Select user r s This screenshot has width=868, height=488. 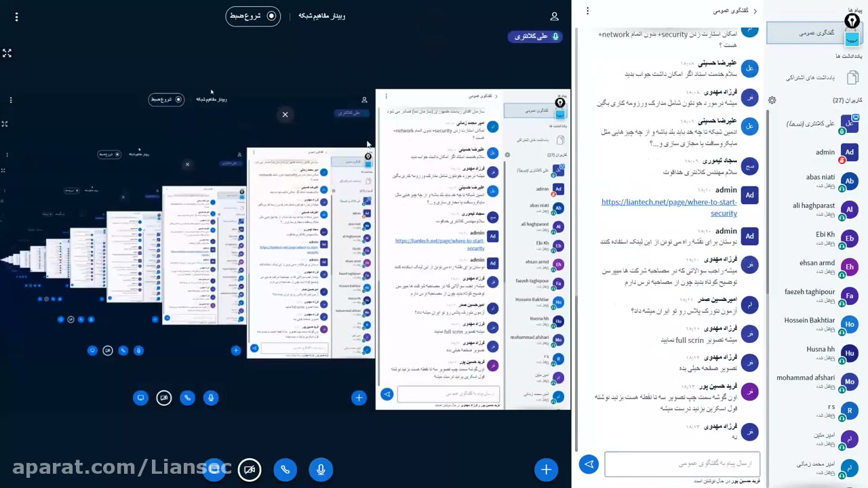click(814, 410)
